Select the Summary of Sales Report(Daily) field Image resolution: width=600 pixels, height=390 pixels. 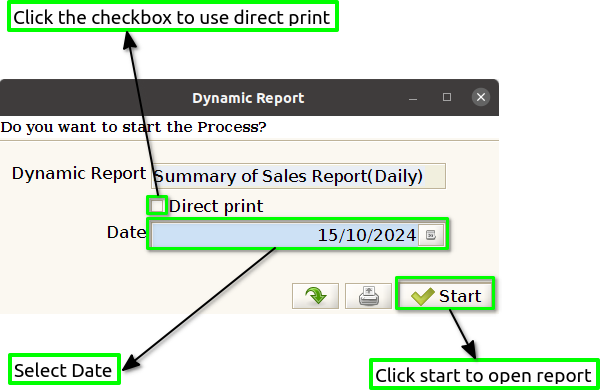(x=298, y=176)
